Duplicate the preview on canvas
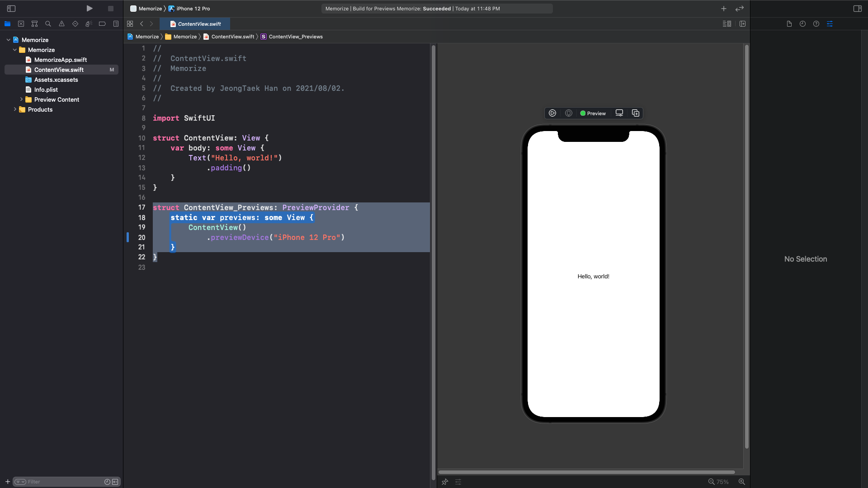 [x=636, y=113]
